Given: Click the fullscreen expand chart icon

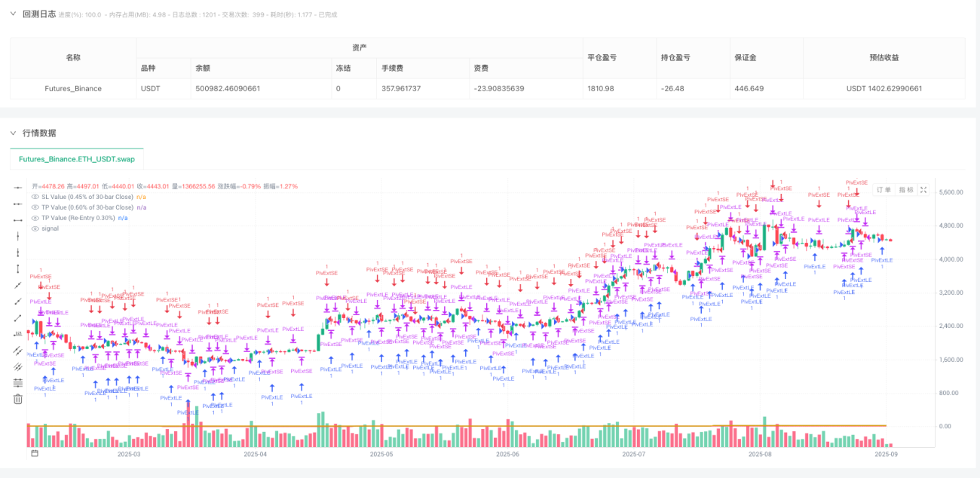Looking at the screenshot, I should click(x=923, y=190).
